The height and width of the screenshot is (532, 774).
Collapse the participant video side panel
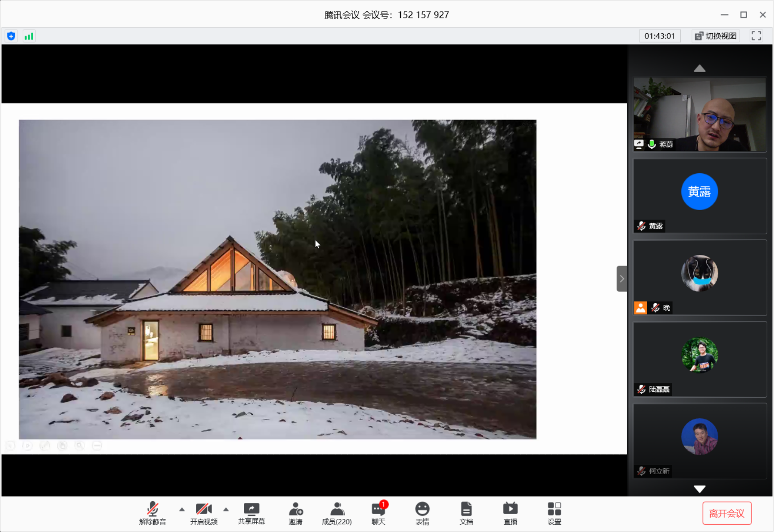tap(622, 279)
